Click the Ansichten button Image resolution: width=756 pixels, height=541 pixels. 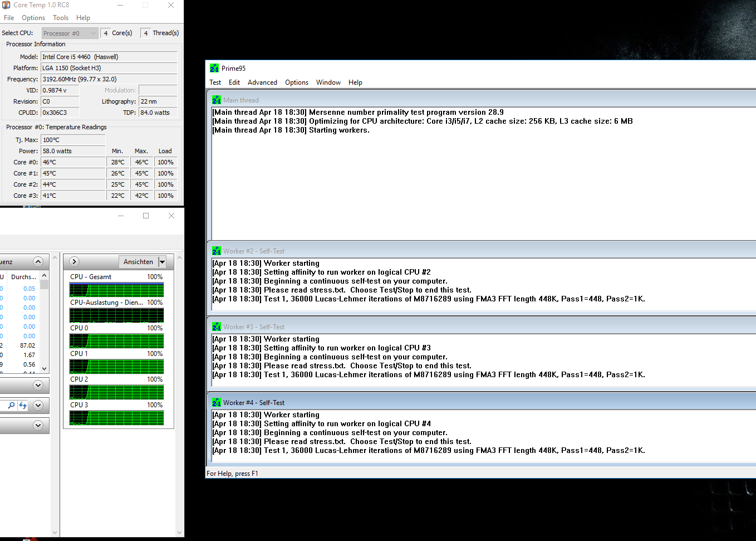(138, 262)
